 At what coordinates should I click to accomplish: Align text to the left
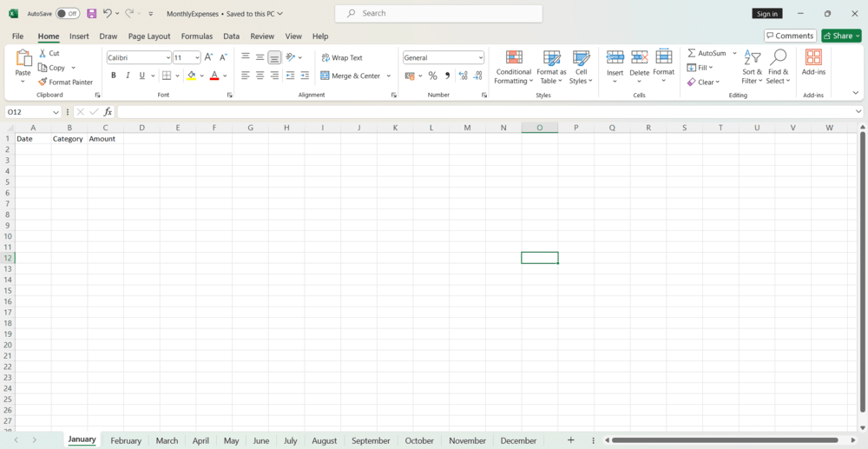[x=246, y=76]
